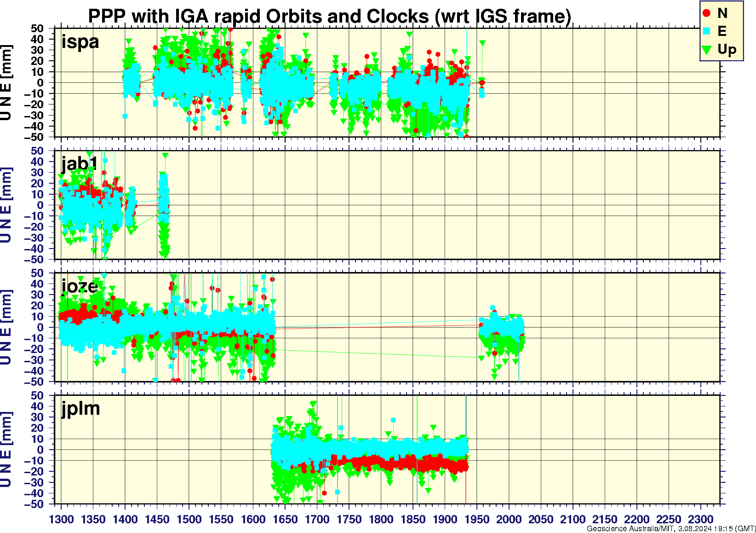Click the x-axis label 2100
Image resolution: width=756 pixels, height=533 pixels.
pyautogui.click(x=573, y=519)
